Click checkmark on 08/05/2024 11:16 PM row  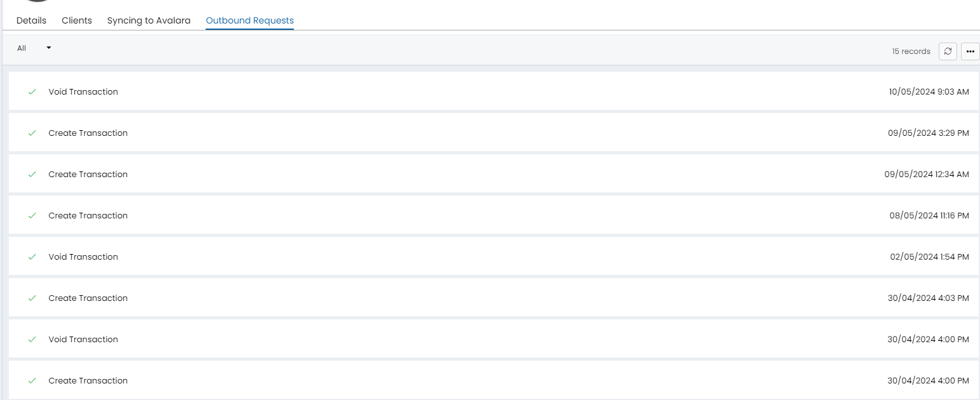click(x=32, y=216)
